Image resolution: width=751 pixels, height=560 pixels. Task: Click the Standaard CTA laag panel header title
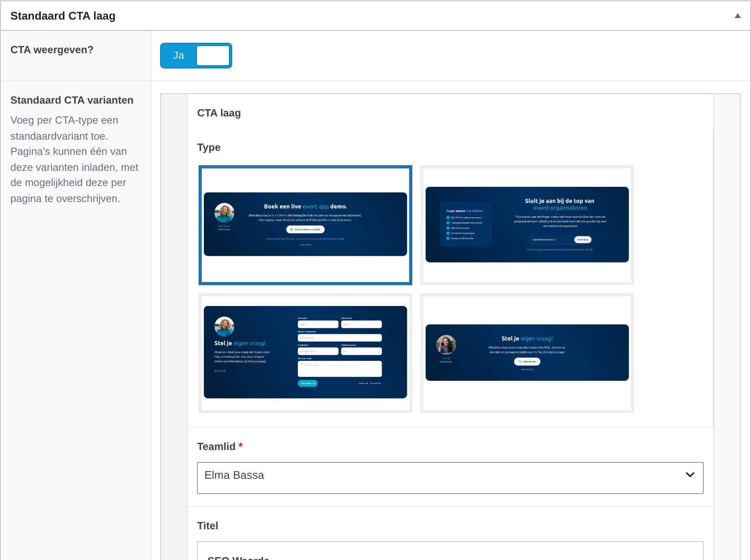[x=63, y=16]
